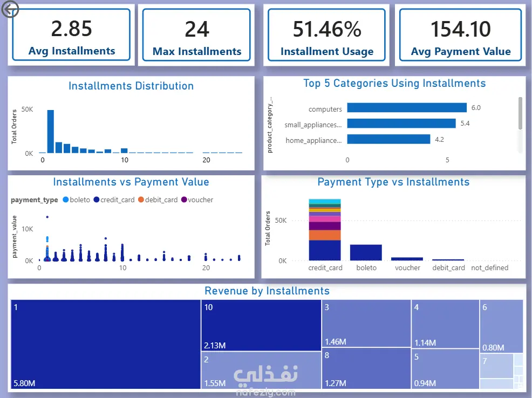Click the Avg Installments card

[x=71, y=35]
